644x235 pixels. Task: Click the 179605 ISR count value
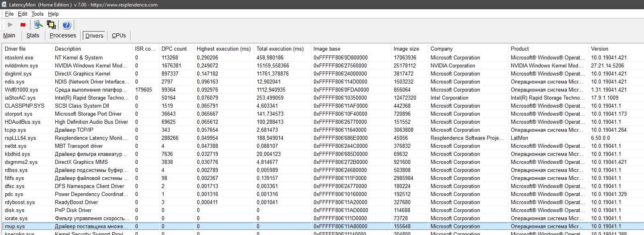[144, 90]
